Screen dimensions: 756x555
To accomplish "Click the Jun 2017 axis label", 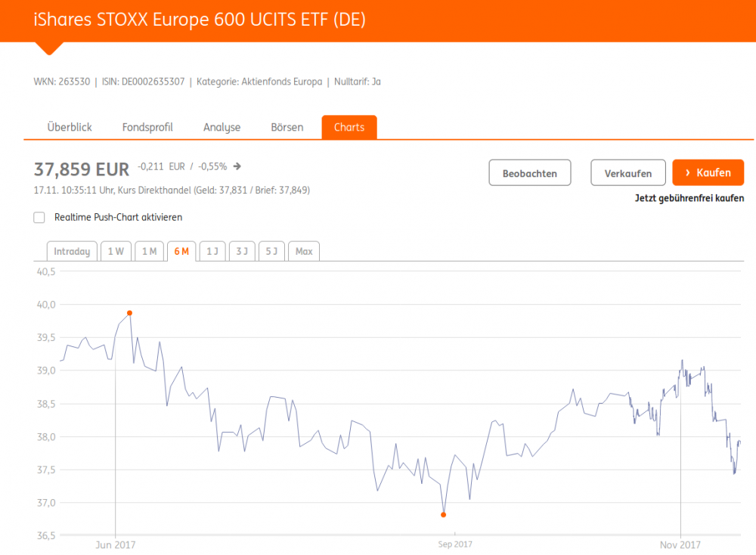I will click(x=115, y=545).
